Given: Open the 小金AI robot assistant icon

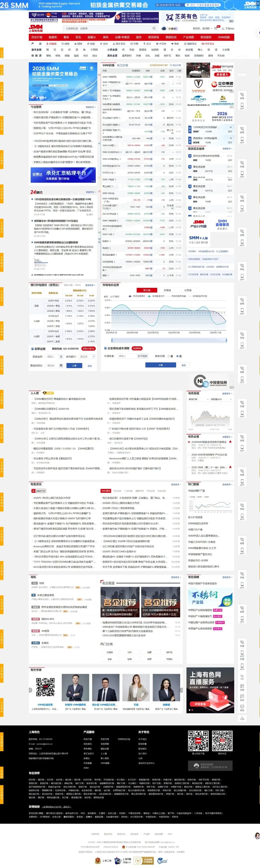Looking at the screenshot, I should pos(164,28).
